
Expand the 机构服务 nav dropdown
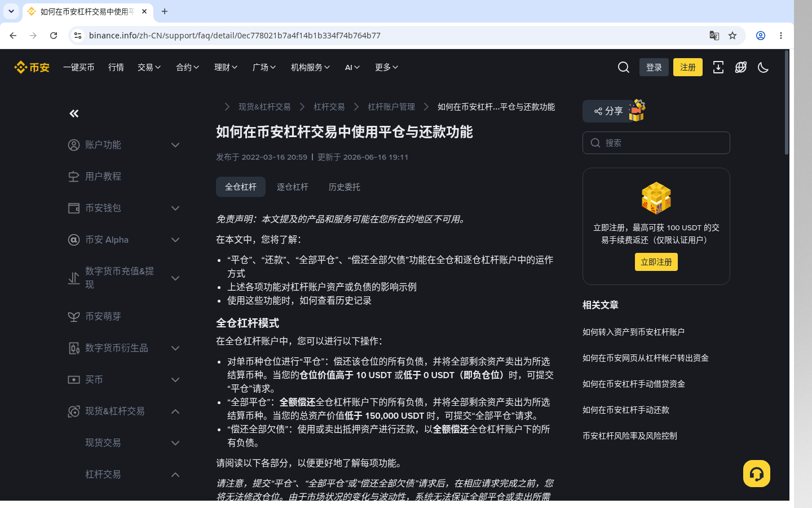(311, 67)
